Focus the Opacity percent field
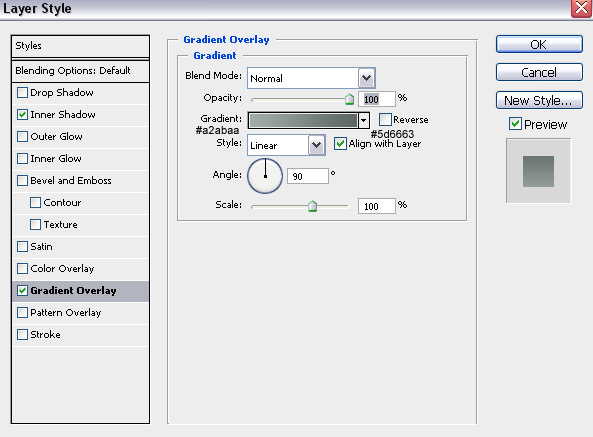The image size is (593, 437). click(x=377, y=99)
